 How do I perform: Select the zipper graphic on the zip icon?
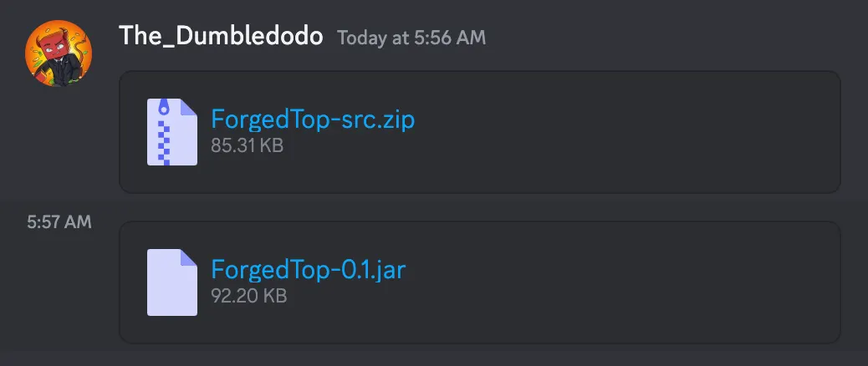[x=166, y=132]
